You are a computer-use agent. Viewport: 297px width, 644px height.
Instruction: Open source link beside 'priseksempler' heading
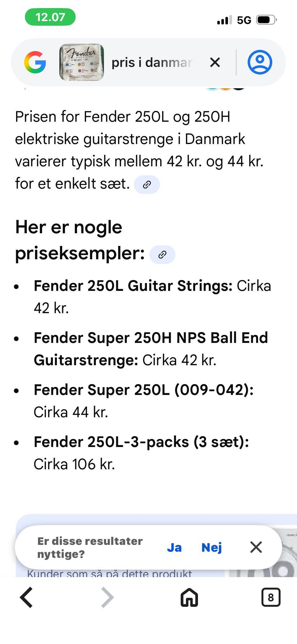click(x=162, y=255)
